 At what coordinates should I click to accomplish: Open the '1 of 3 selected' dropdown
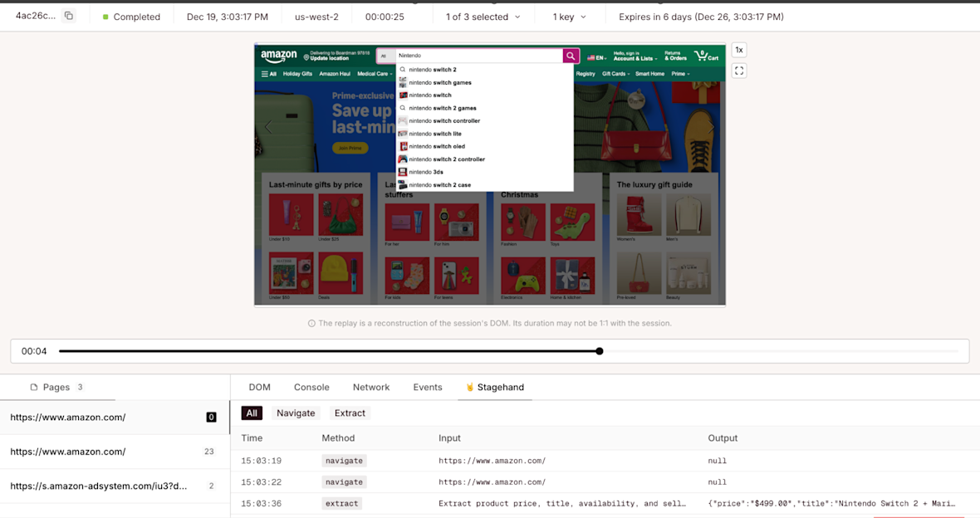(x=483, y=17)
